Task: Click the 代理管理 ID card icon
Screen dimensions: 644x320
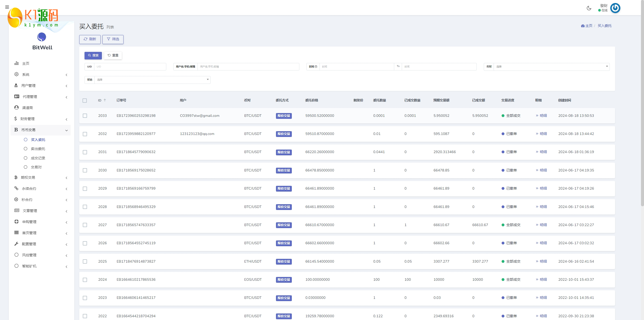Action: pyautogui.click(x=17, y=96)
